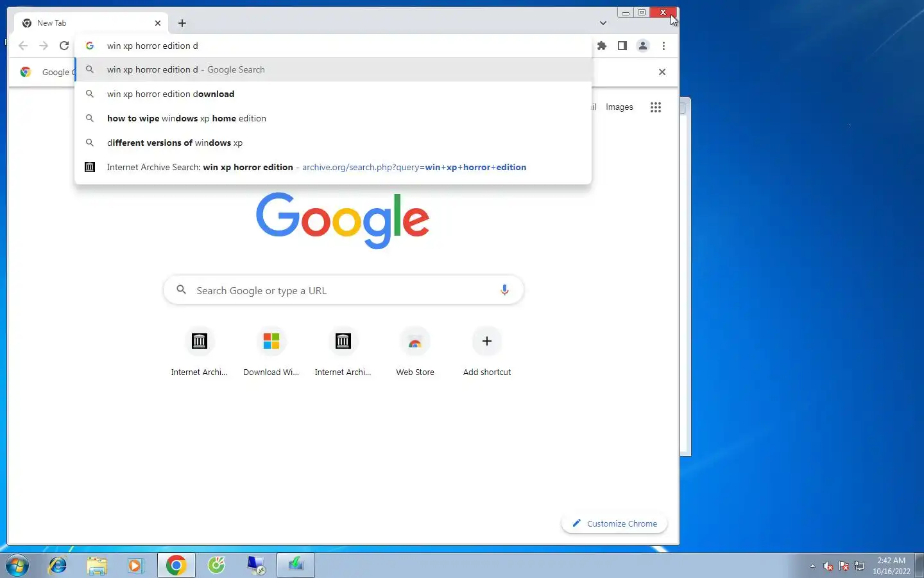This screenshot has height=578, width=924.
Task: Close the New Tab tab
Action: (158, 23)
